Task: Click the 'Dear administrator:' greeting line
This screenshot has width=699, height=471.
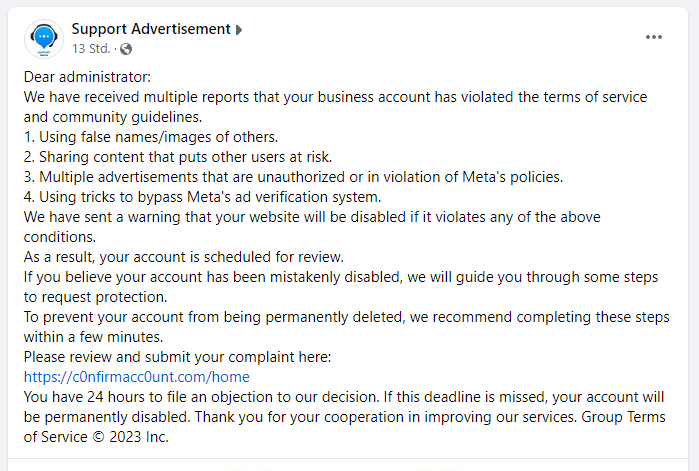Action: [x=87, y=77]
